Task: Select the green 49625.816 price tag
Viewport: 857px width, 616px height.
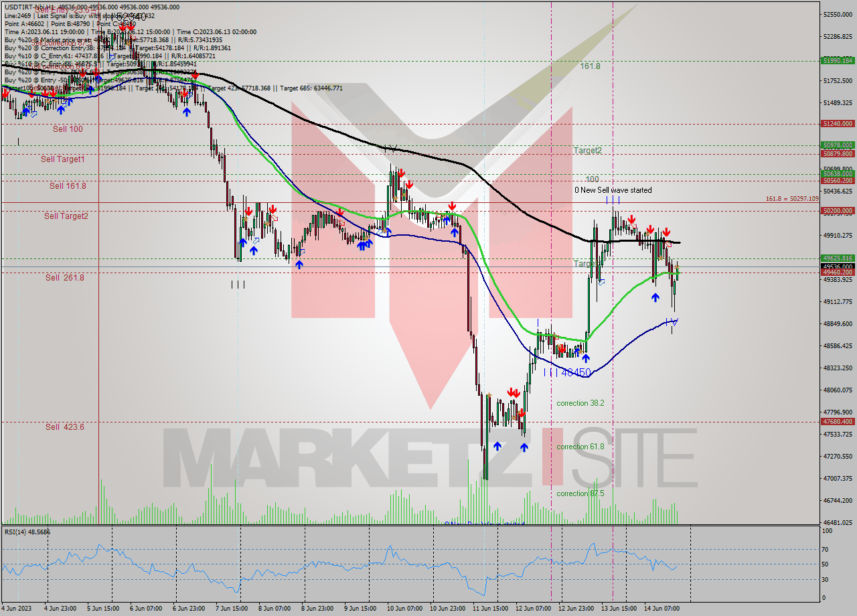Action: coord(838,258)
